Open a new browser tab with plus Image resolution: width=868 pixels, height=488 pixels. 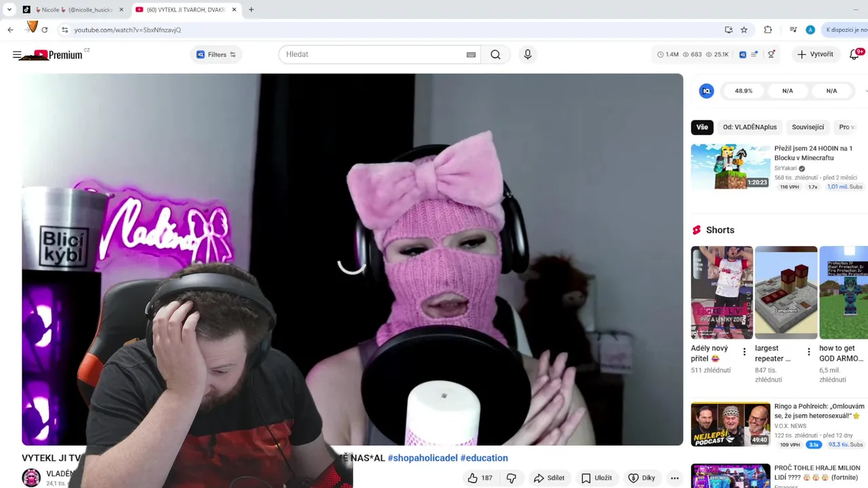pos(251,10)
